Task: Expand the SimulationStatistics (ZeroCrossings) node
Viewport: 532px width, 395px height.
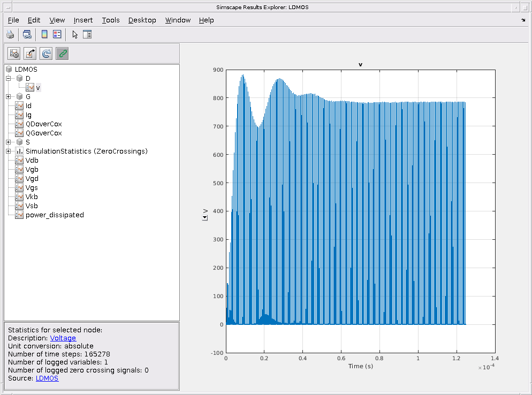Action: pos(9,151)
